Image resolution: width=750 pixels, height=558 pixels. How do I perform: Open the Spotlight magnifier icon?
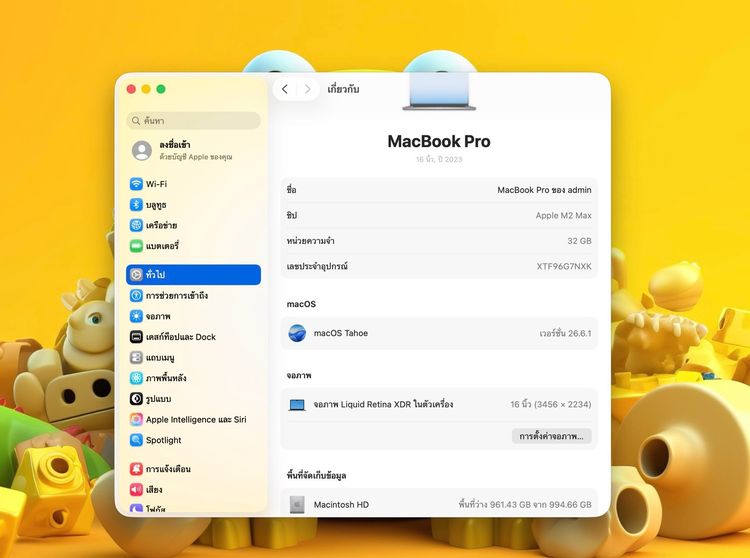pos(136,440)
